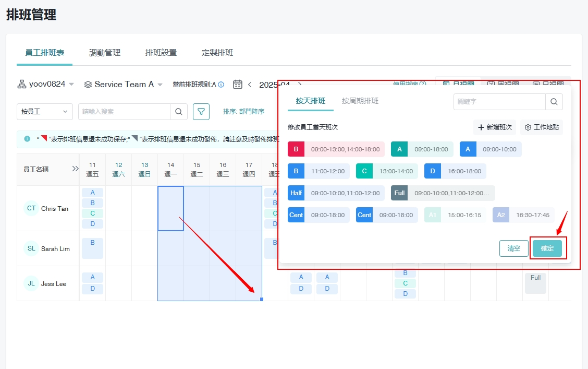
Task: Switch to 按周期排班 tab
Action: (x=360, y=101)
